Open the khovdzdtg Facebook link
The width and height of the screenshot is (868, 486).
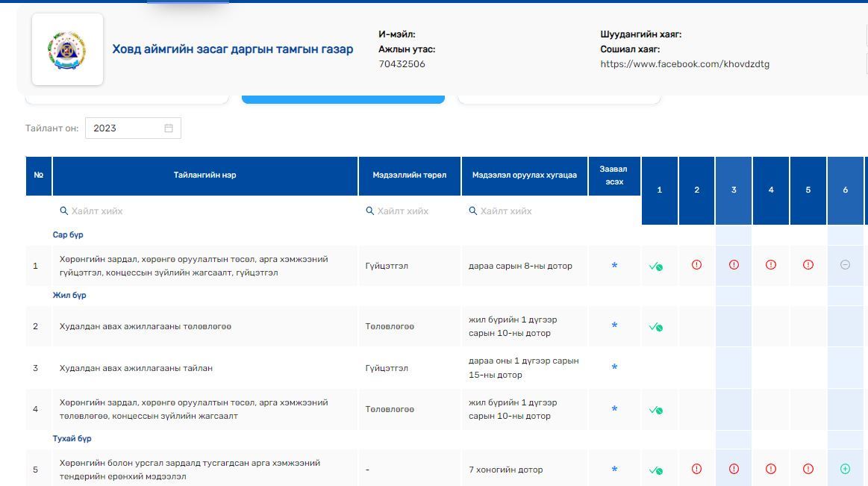pos(684,64)
